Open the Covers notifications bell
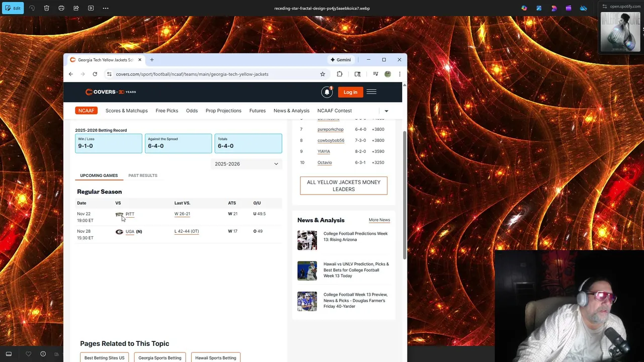The width and height of the screenshot is (644, 362). click(x=327, y=92)
